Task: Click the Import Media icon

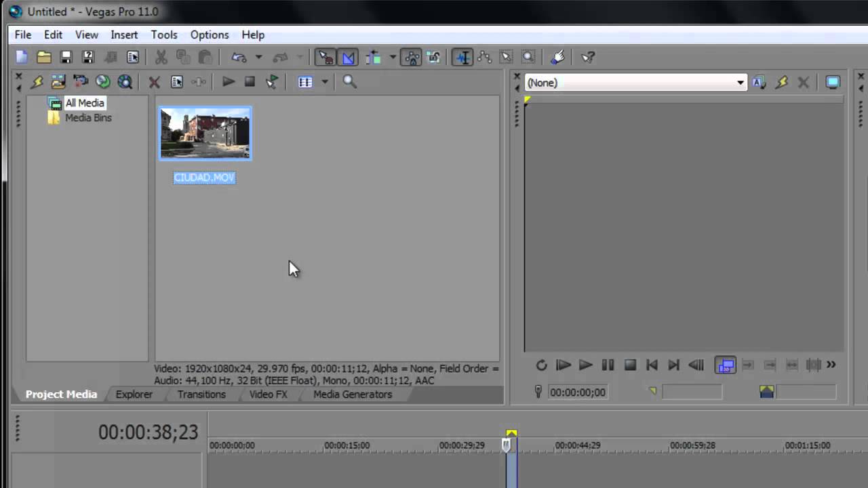Action: point(58,82)
